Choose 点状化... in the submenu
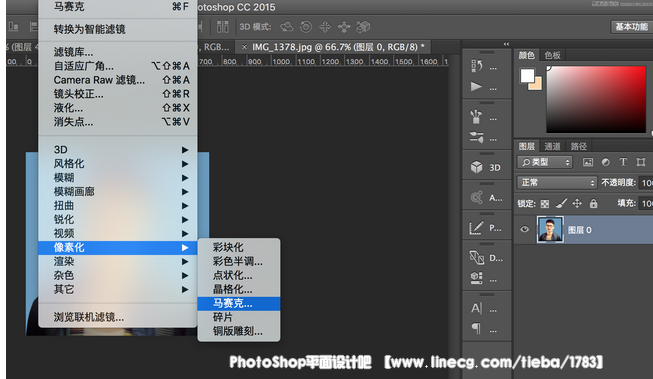 (239, 275)
